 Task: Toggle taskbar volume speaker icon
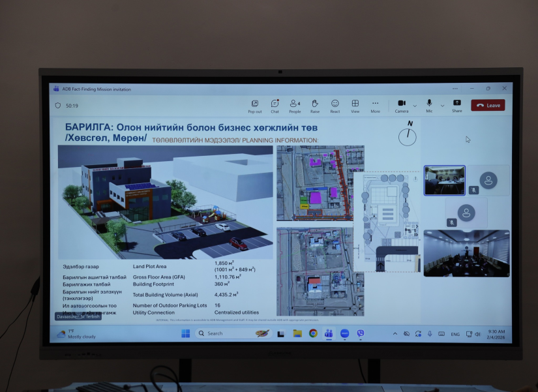tap(478, 334)
